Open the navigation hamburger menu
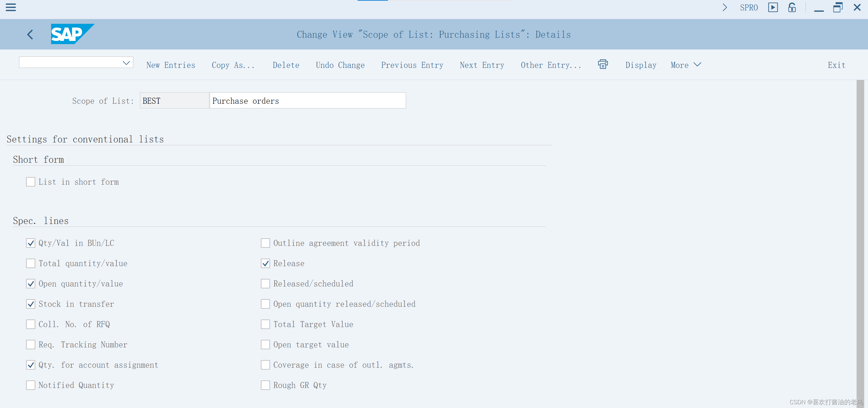This screenshot has width=868, height=408. tap(10, 7)
